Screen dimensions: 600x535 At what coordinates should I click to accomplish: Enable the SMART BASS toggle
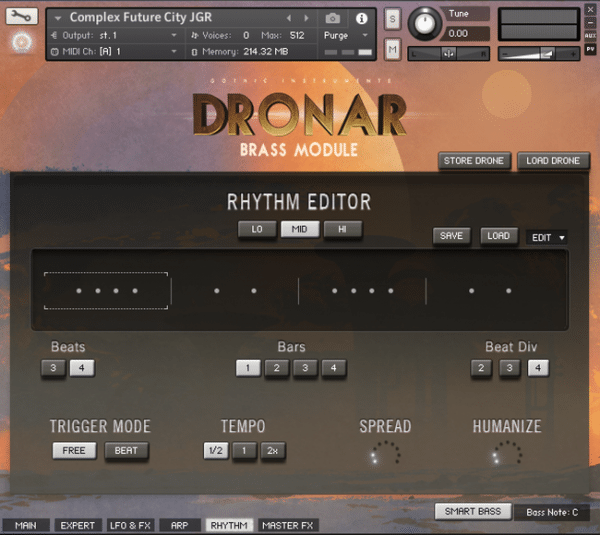(x=473, y=511)
